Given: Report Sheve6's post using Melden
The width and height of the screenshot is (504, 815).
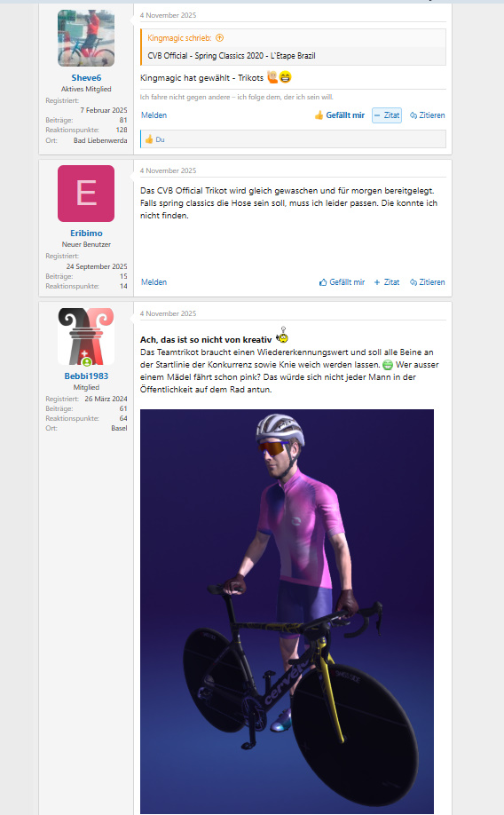Looking at the screenshot, I should point(154,115).
